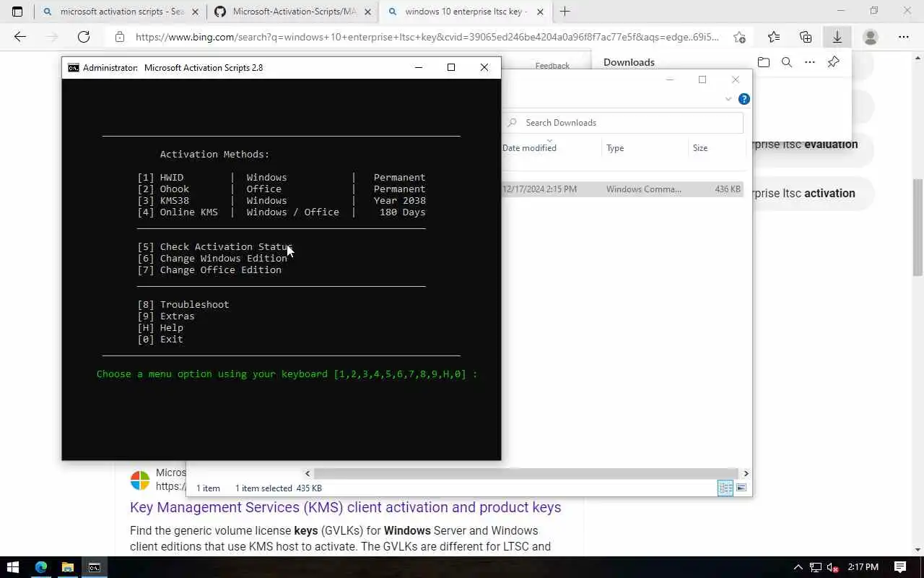Pin the Downloads panel
The width and height of the screenshot is (924, 578).
(834, 62)
